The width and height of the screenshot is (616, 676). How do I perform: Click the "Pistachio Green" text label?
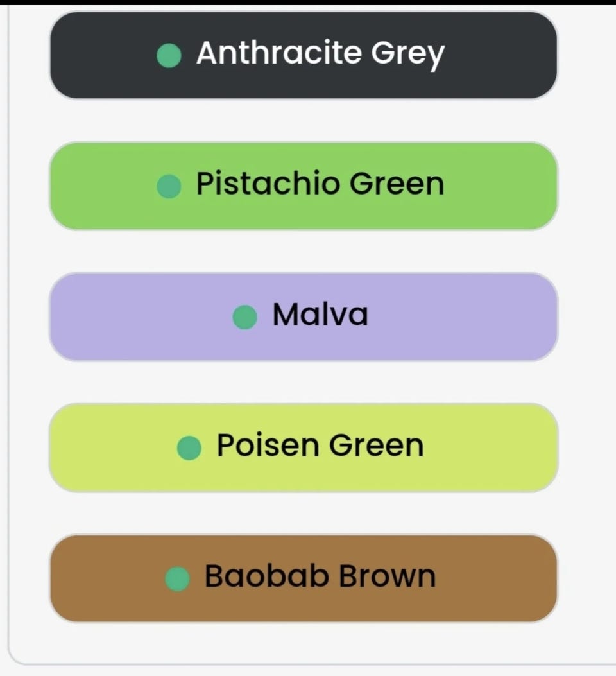point(320,184)
